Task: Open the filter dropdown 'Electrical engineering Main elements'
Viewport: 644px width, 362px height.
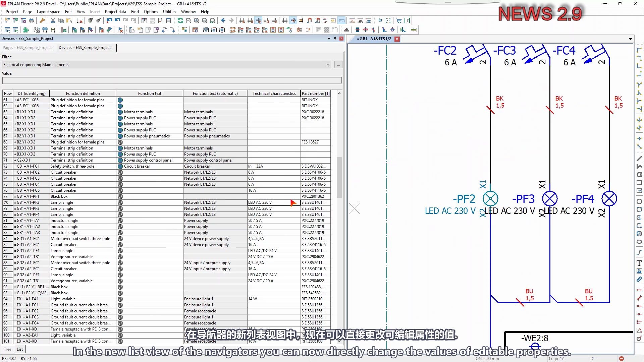Action: [x=166, y=65]
